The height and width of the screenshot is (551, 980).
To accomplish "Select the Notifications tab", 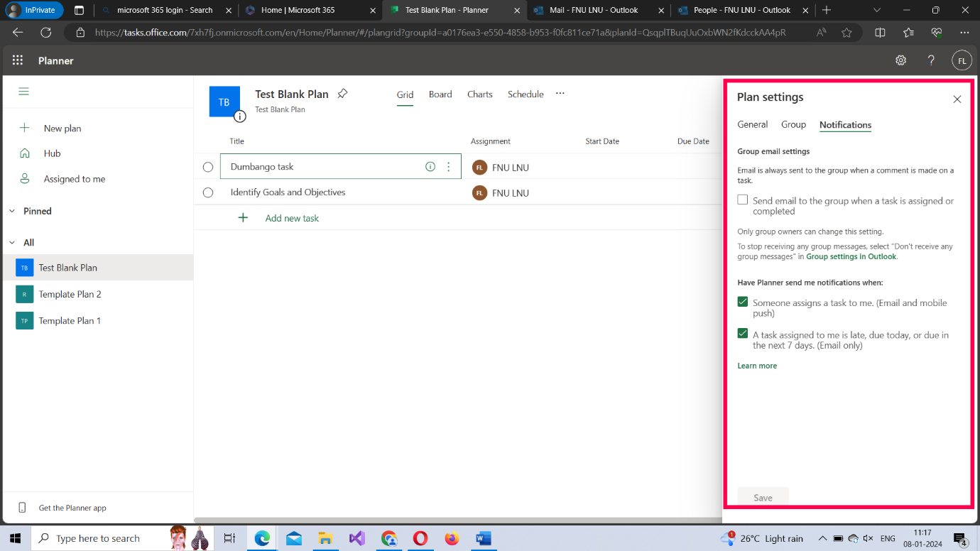I will point(845,125).
